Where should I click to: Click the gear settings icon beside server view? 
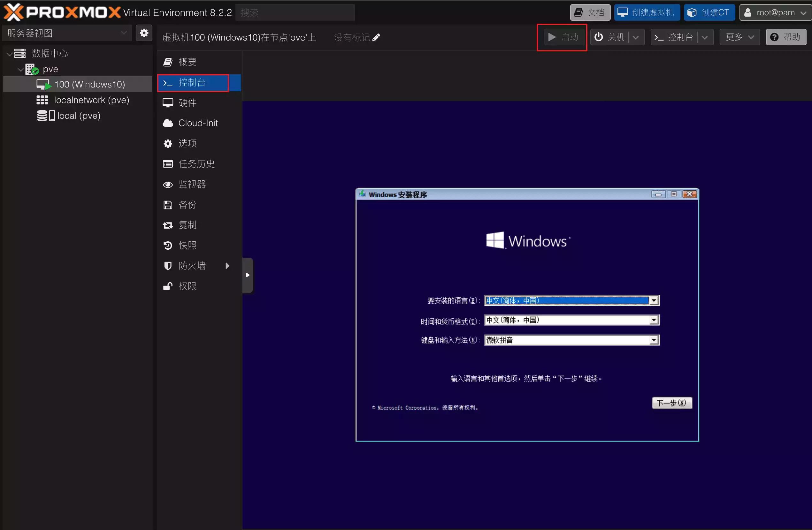click(x=144, y=33)
